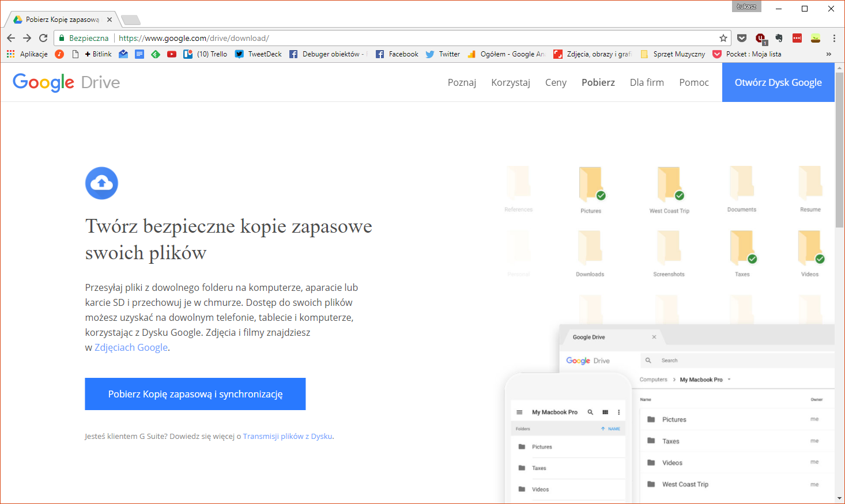Open the Poznaj navigation item

click(x=462, y=82)
